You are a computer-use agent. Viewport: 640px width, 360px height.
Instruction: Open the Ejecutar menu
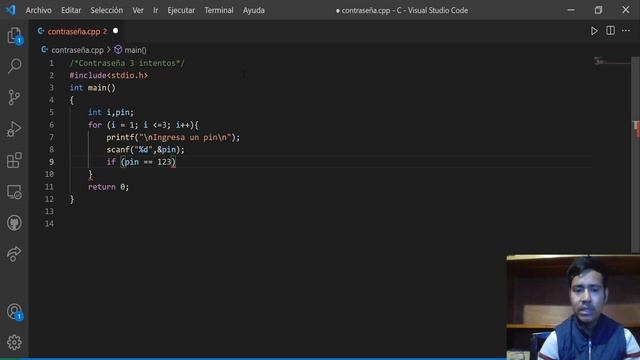pyautogui.click(x=181, y=10)
